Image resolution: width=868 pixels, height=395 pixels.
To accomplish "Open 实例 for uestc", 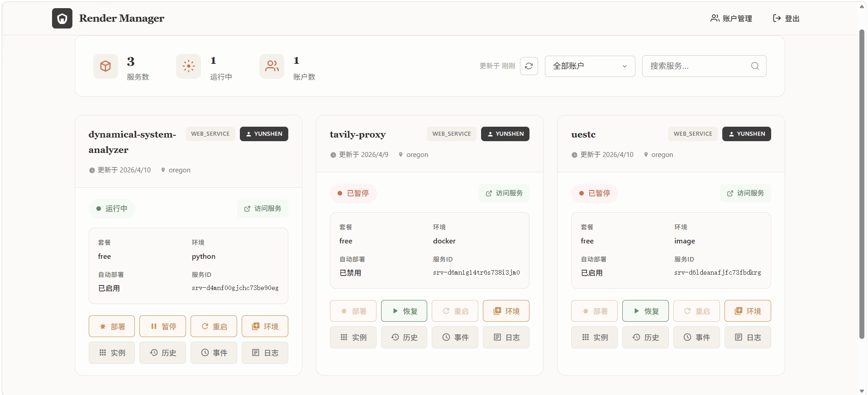I will (594, 338).
